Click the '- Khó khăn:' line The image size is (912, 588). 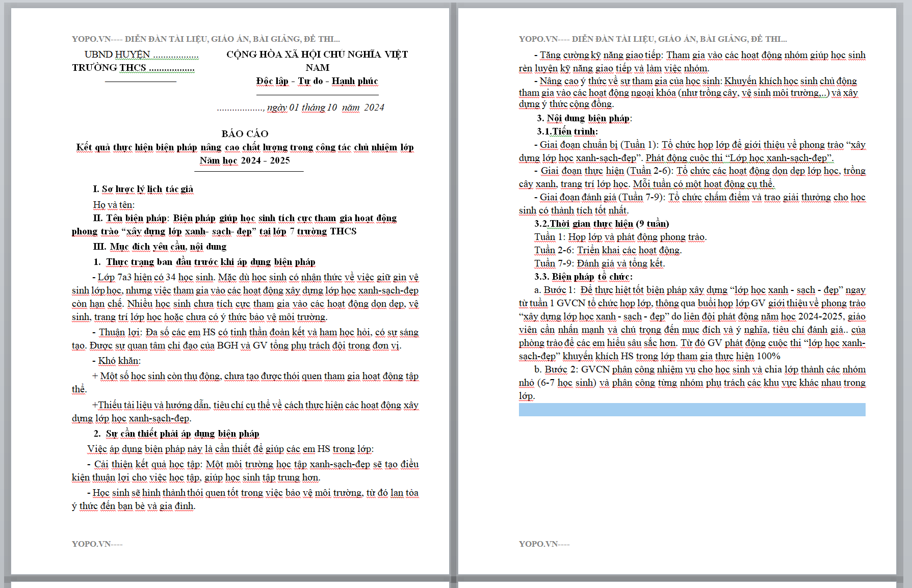116,361
